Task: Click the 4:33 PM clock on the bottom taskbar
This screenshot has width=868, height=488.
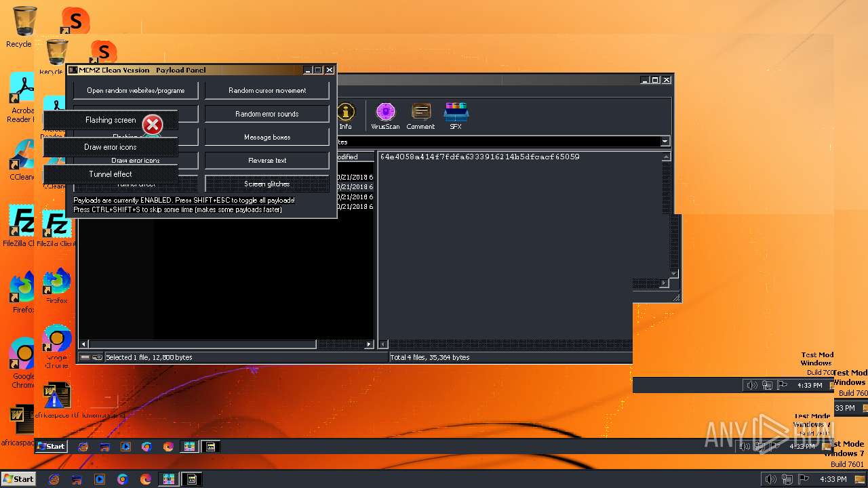Action: point(833,479)
